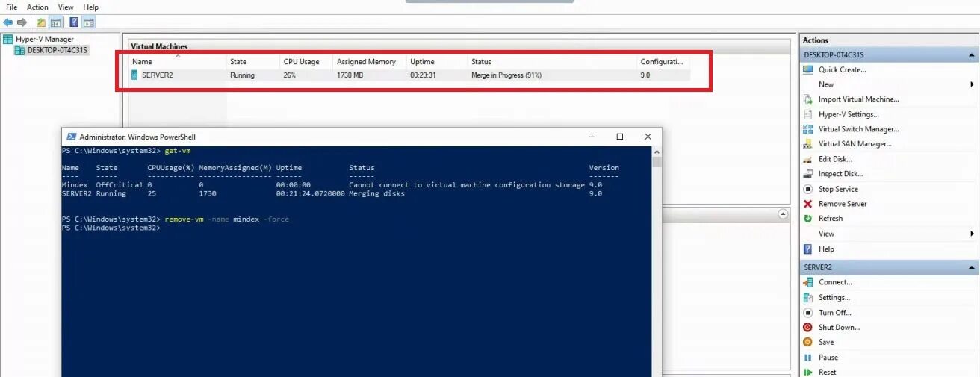Click Import Virtual Machine icon
980x377 pixels.
point(807,99)
